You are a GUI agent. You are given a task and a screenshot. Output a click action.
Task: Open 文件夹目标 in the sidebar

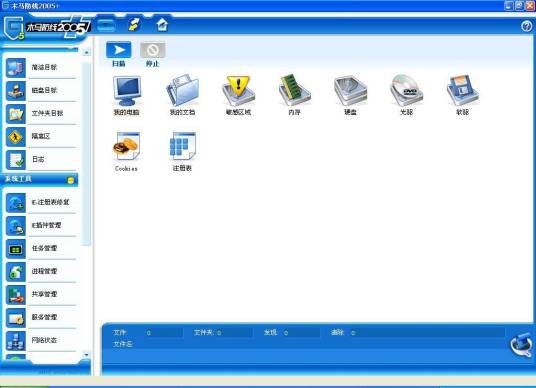[x=41, y=113]
